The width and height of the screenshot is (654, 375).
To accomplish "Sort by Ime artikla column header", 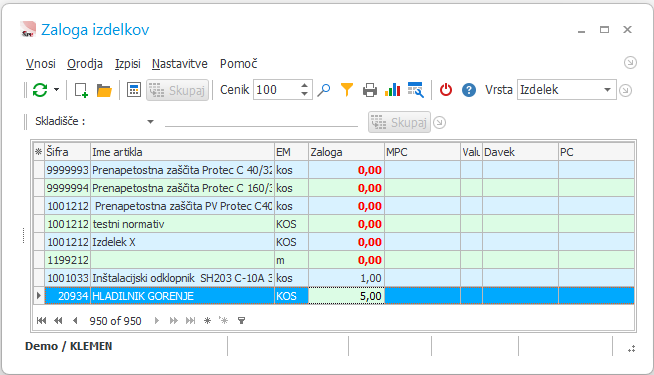I will (x=183, y=152).
